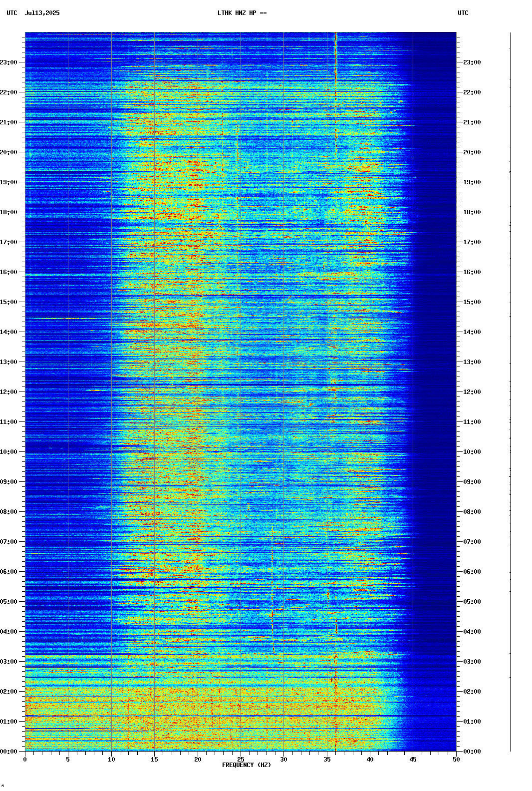Image resolution: width=532 pixels, height=791 pixels.
Task: Click '04:00' on the right time axis
Action: pyautogui.click(x=472, y=632)
